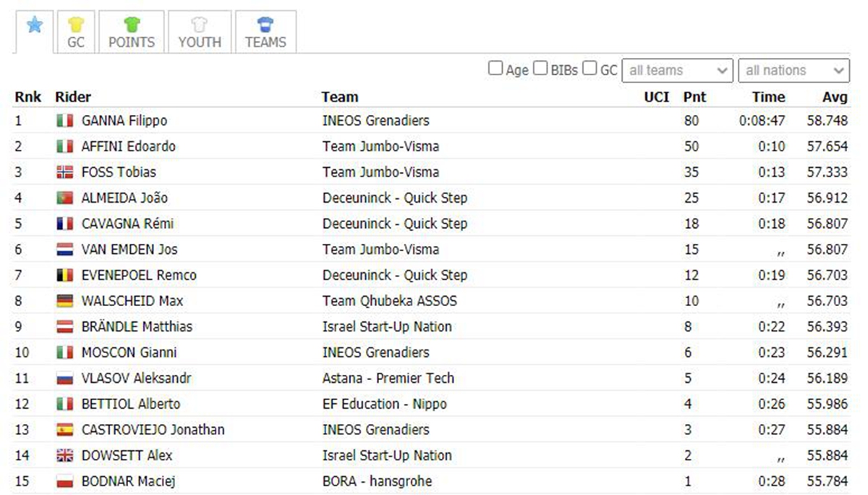This screenshot has width=868, height=495.
Task: Click the green jersey POINTS icon
Action: click(131, 25)
